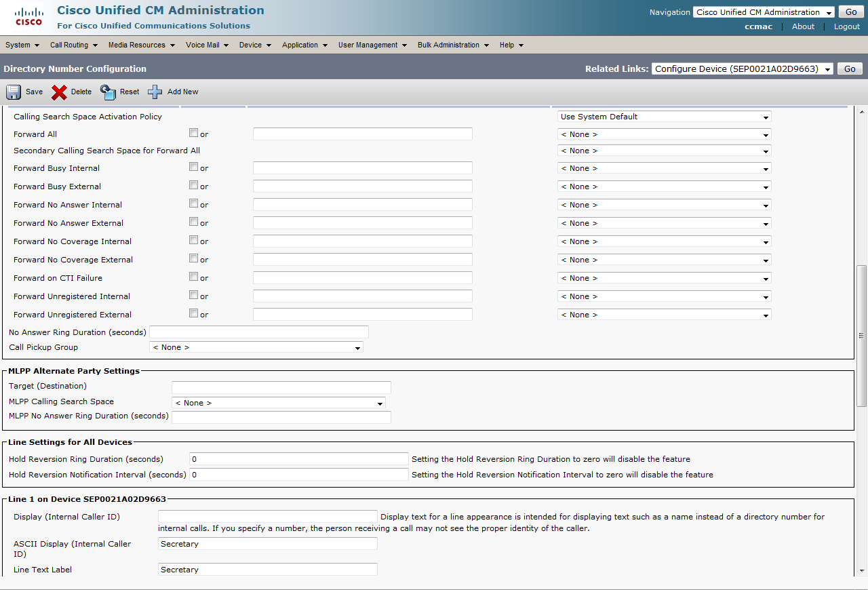The height and width of the screenshot is (590, 868).
Task: Open the MLPP Calling Search Space dropdown
Action: coord(278,403)
